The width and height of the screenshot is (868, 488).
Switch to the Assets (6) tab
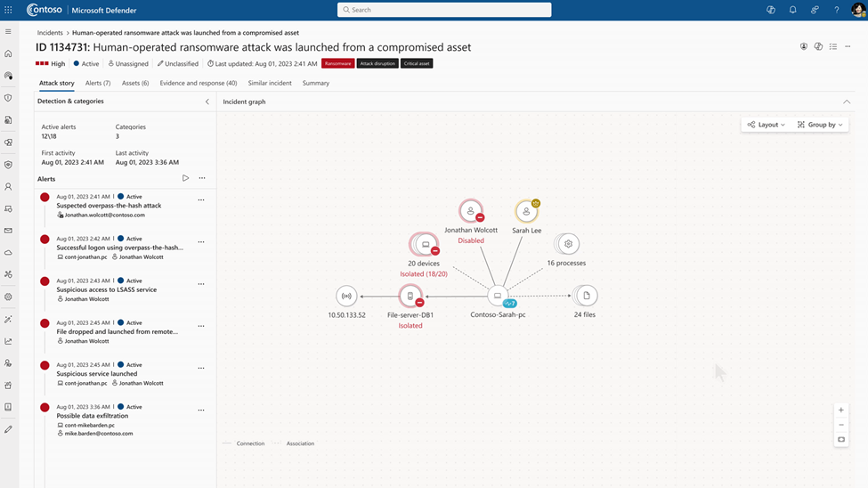135,83
